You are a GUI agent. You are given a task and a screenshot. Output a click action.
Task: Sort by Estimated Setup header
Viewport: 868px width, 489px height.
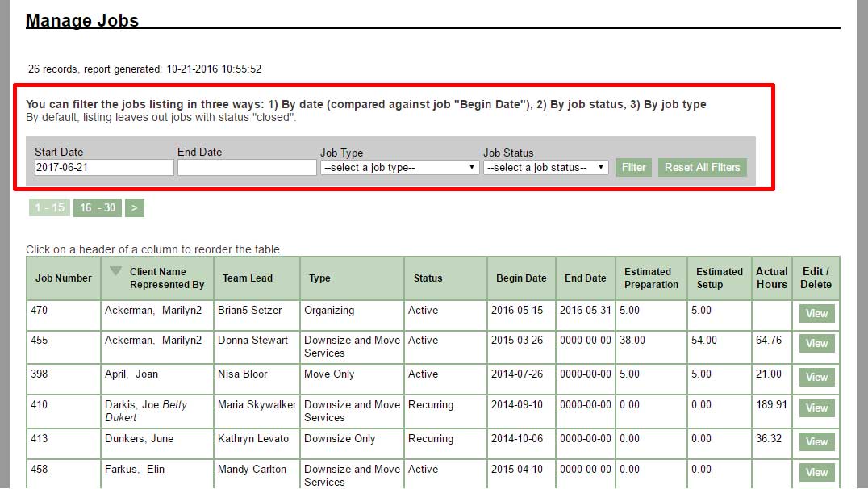click(x=719, y=278)
